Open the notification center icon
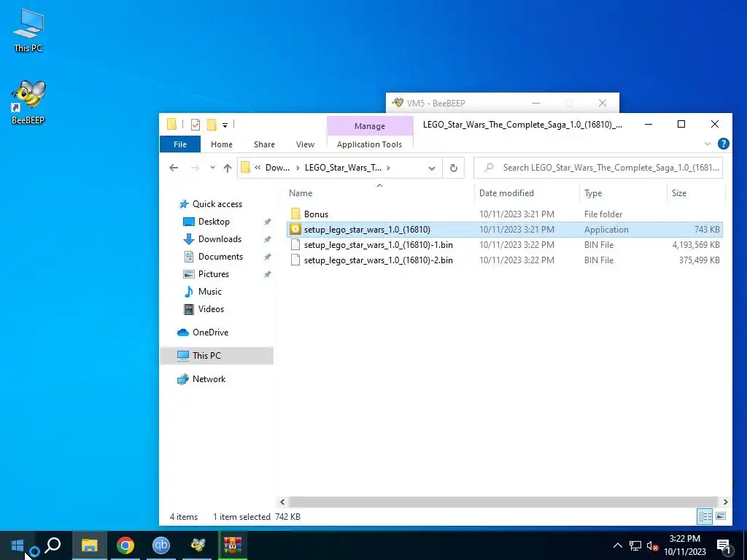 [x=724, y=546]
